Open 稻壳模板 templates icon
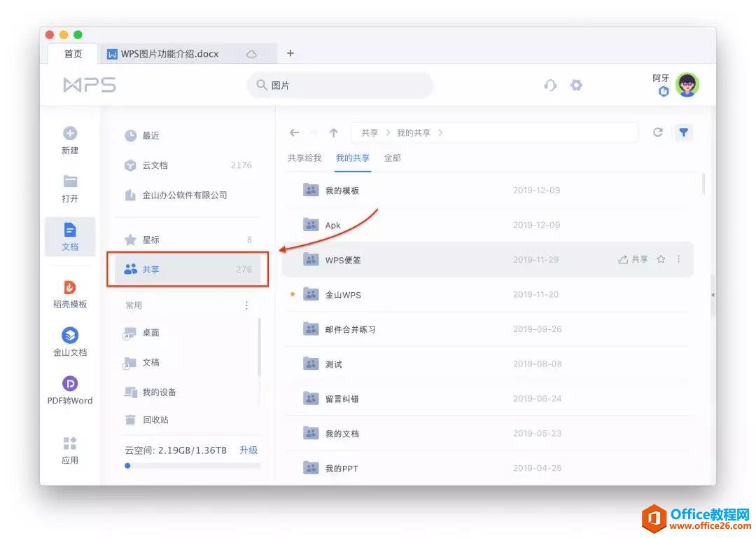This screenshot has height=538, width=756. 70,287
